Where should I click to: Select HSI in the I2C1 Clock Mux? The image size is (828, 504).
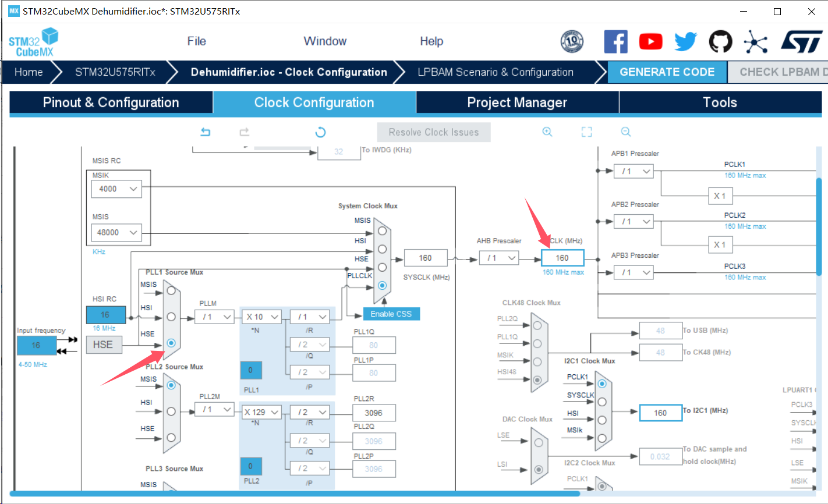tap(602, 420)
